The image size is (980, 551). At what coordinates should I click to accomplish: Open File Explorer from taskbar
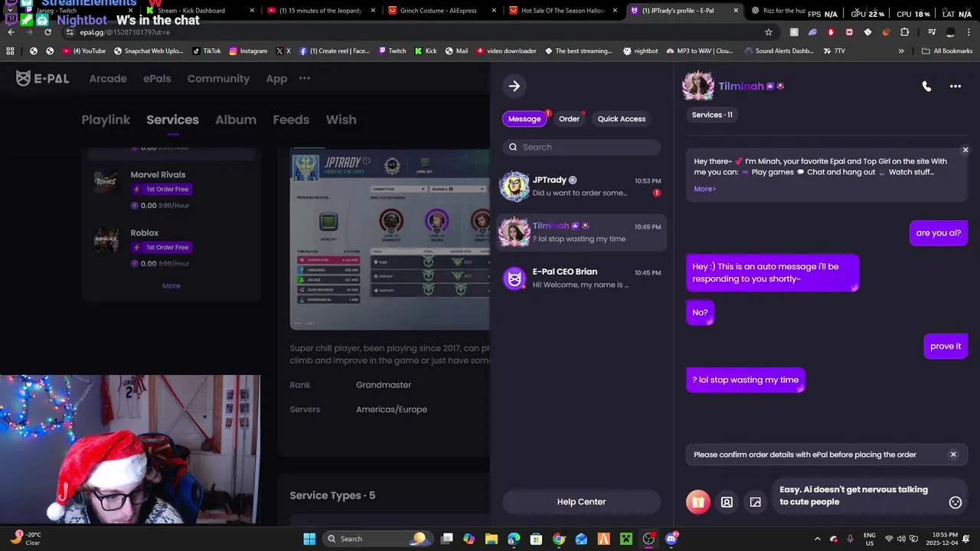491,539
